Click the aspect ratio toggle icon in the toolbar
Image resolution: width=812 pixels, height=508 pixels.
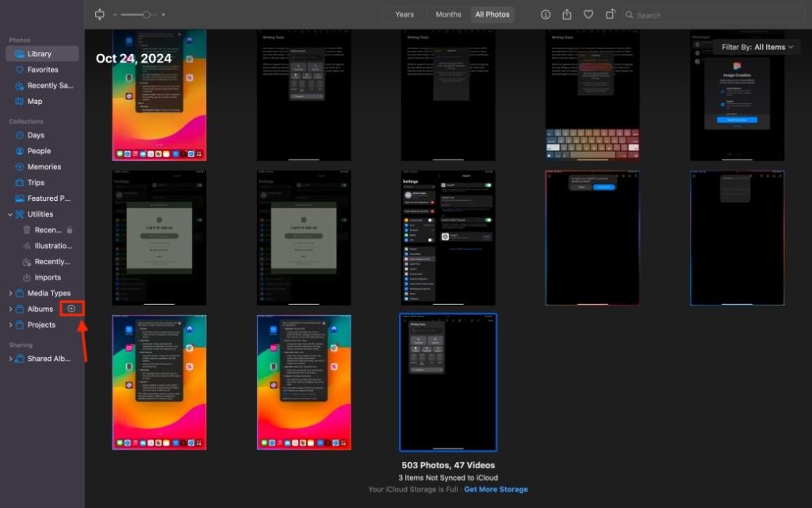point(99,14)
